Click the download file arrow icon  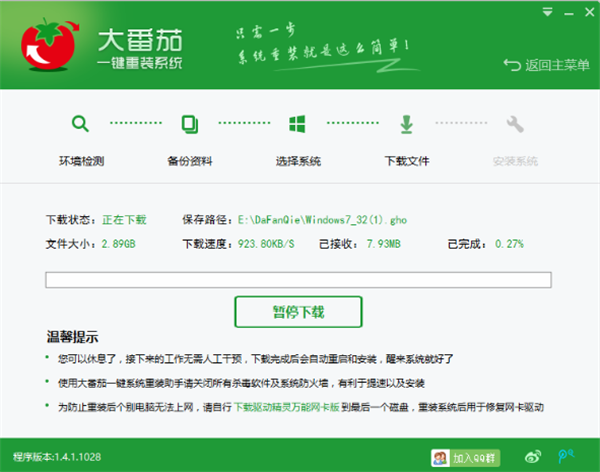point(406,124)
